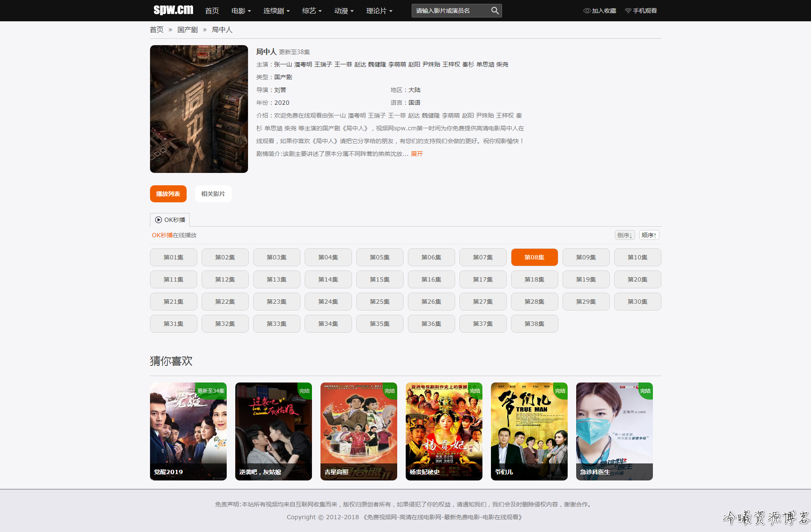Image resolution: width=811 pixels, height=532 pixels.
Task: Click the 大陆 region link
Action: pos(414,90)
